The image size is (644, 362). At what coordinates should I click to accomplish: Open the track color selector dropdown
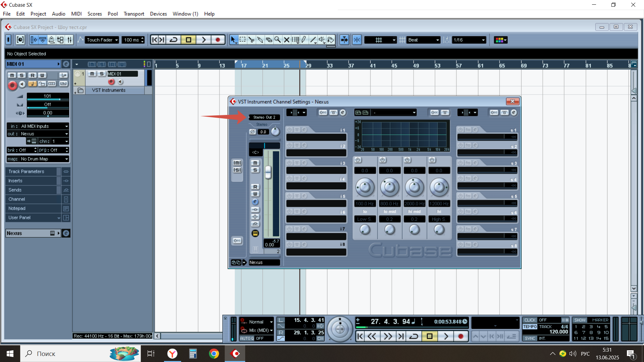click(501, 40)
